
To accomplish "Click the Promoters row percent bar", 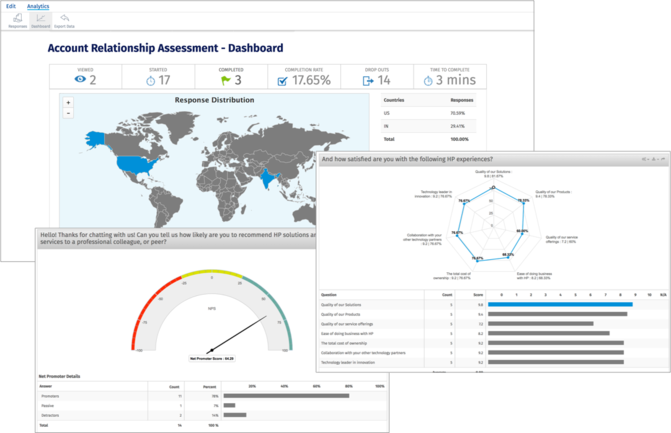I will (286, 396).
